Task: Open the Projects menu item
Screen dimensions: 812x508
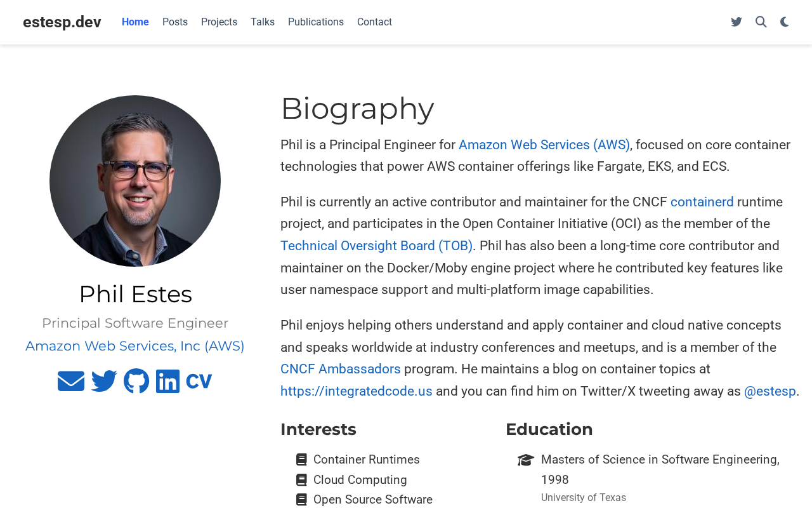Action: [x=219, y=22]
